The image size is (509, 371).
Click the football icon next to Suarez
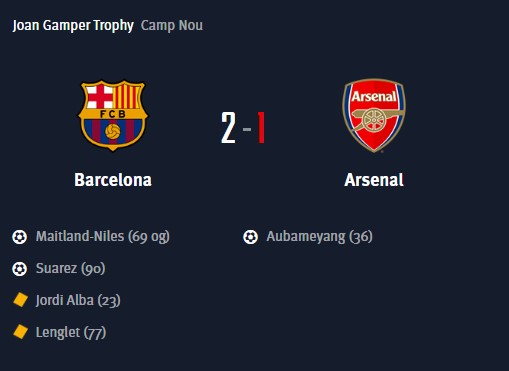click(x=20, y=269)
